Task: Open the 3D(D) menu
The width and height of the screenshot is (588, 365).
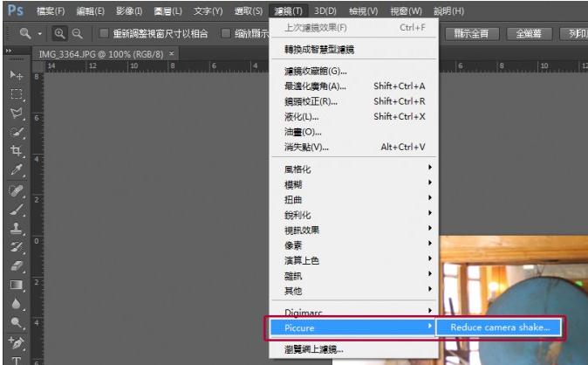Action: (x=325, y=11)
